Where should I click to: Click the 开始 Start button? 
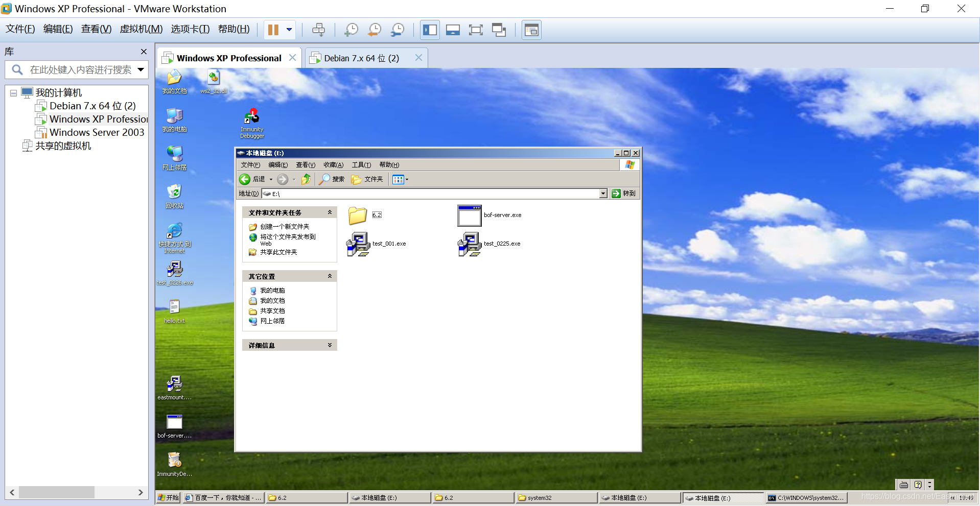(x=168, y=498)
